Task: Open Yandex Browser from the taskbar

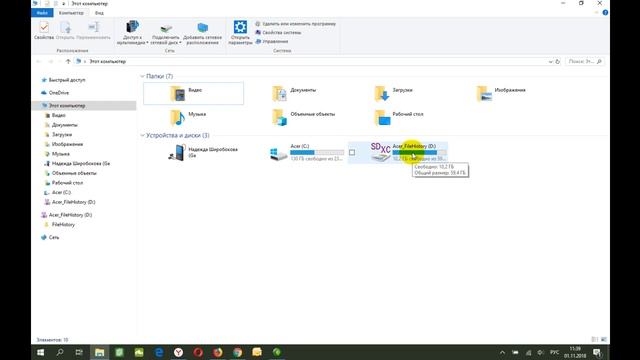Action: pyautogui.click(x=178, y=352)
